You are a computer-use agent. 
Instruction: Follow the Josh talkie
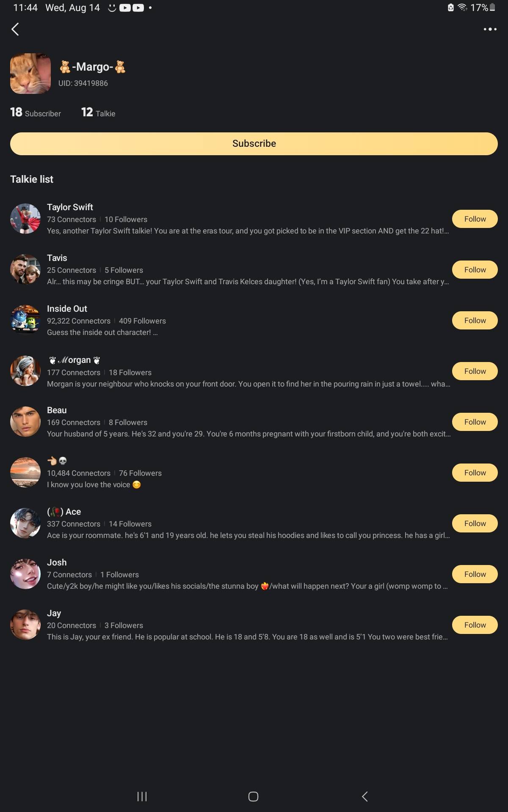(x=475, y=574)
